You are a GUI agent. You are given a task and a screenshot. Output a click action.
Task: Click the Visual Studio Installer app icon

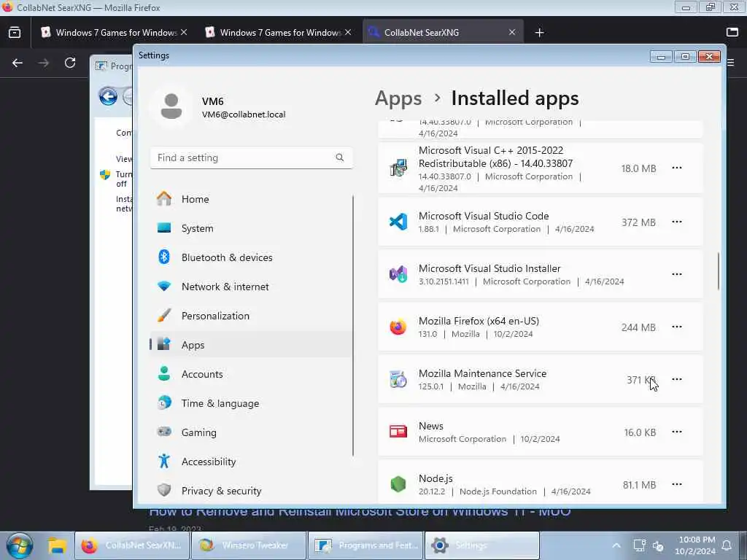pos(398,274)
